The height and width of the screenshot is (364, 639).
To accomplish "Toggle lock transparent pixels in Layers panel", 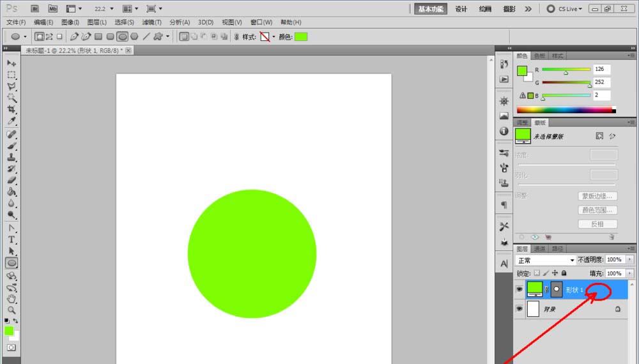I will tap(537, 273).
